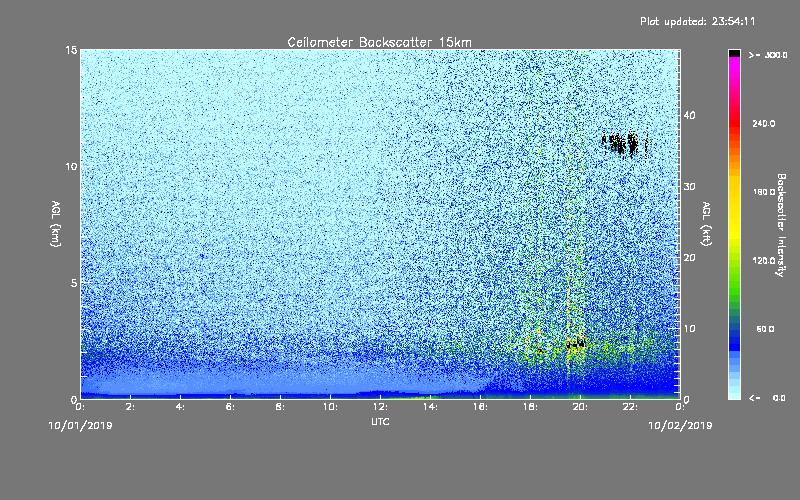The image size is (800, 500).
Task: Click the black low-cloud spot near 20 UTC
Action: pyautogui.click(x=576, y=344)
